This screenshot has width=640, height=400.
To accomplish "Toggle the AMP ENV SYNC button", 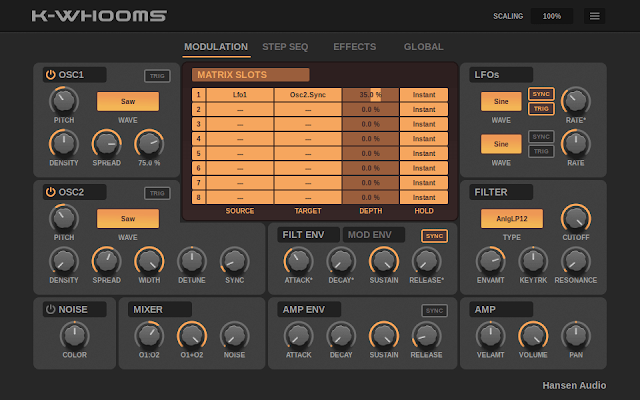I will point(434,311).
